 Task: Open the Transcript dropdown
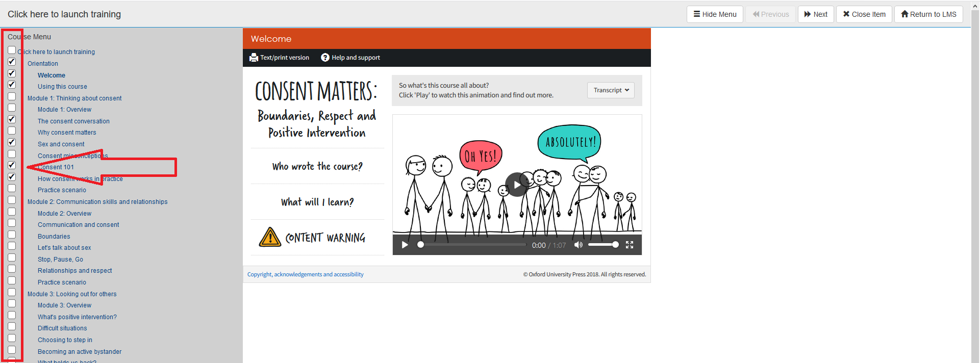(611, 90)
